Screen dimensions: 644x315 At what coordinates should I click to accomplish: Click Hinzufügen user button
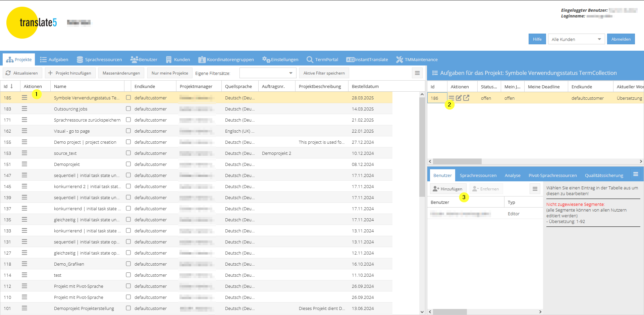(448, 189)
